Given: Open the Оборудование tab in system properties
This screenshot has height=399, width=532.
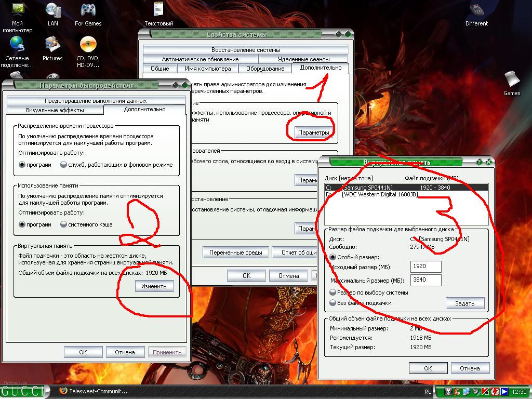Looking at the screenshot, I should tap(265, 69).
